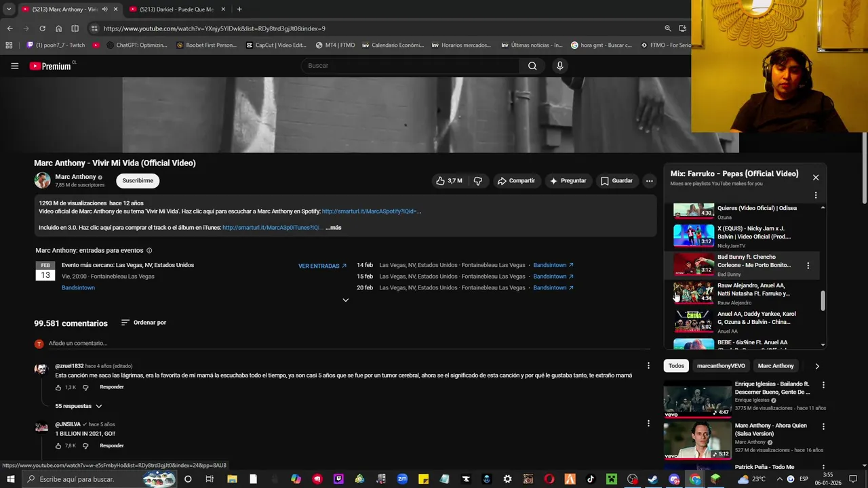Dislike the @JNSILVA comment
Screen dimensions: 868x488
(85, 446)
